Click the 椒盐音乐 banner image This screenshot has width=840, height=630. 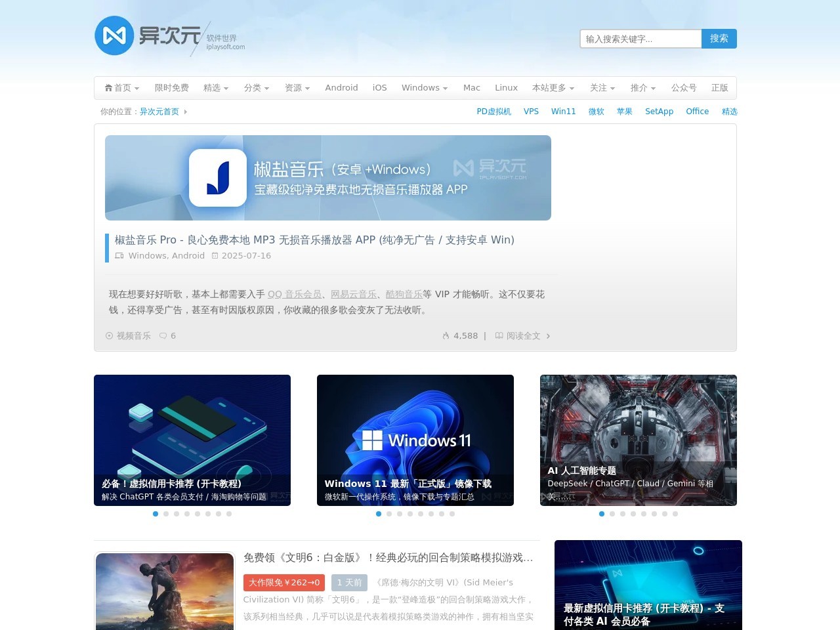[x=328, y=178]
